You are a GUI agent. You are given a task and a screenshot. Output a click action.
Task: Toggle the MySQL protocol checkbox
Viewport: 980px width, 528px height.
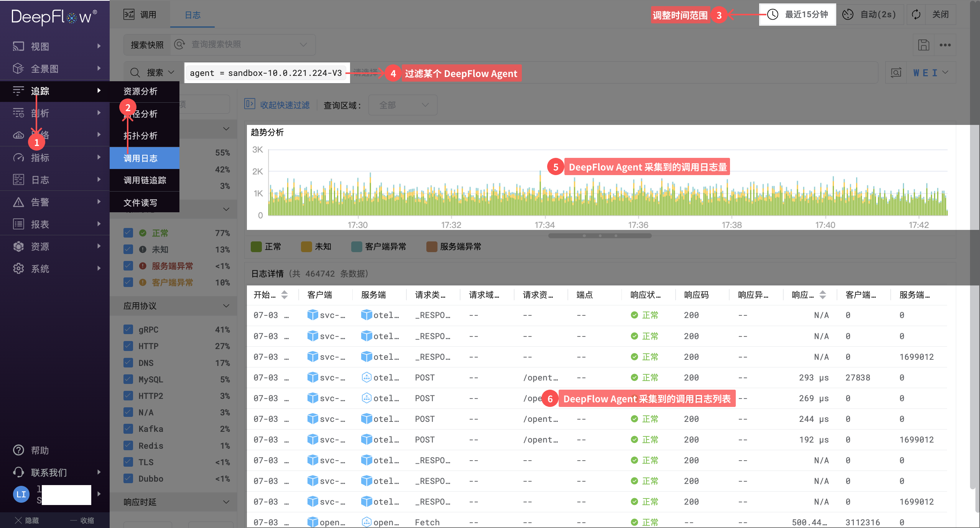(x=128, y=379)
